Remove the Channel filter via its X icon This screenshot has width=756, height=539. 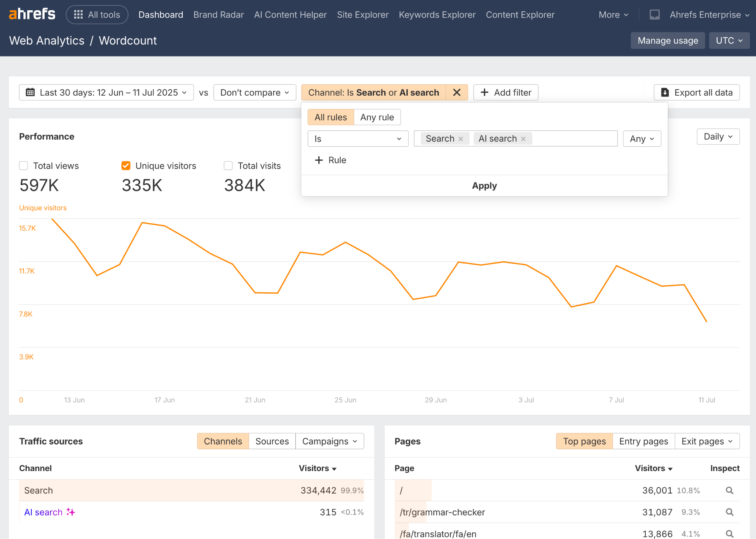pos(457,92)
